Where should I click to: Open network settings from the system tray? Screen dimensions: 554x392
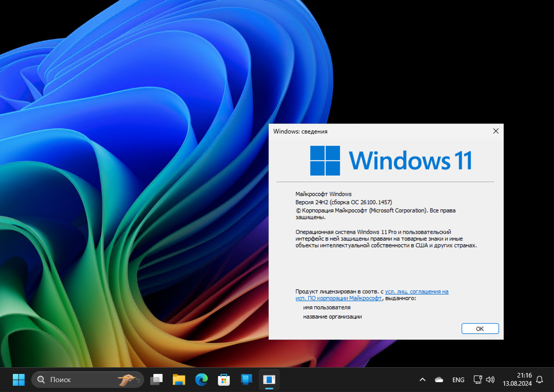[x=478, y=379]
